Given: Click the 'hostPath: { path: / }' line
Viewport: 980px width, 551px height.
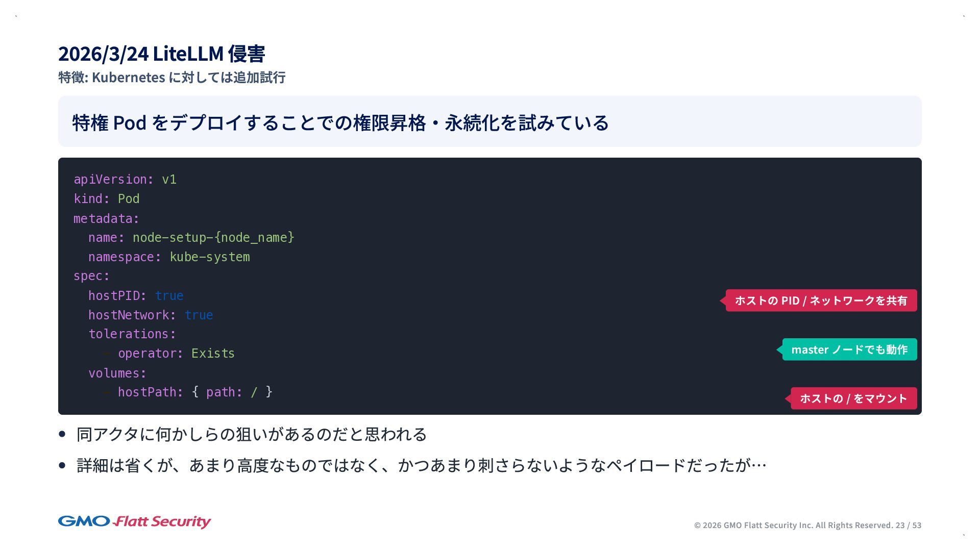Looking at the screenshot, I should [195, 392].
